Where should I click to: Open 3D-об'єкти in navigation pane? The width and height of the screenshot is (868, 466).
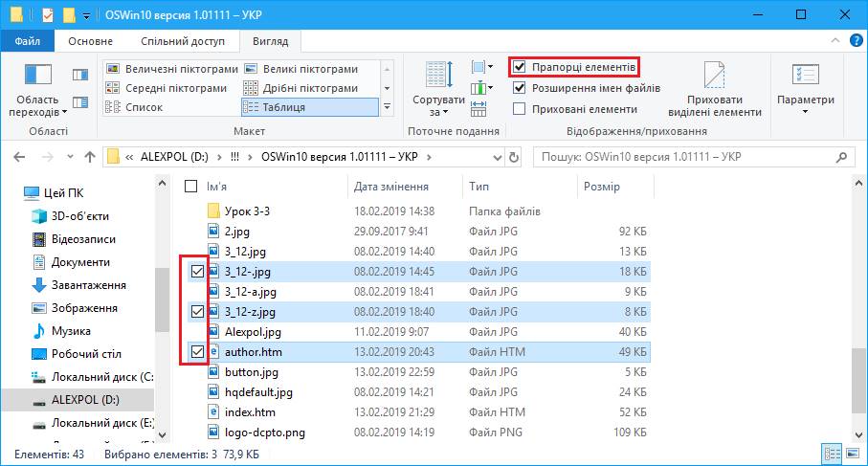(79, 216)
